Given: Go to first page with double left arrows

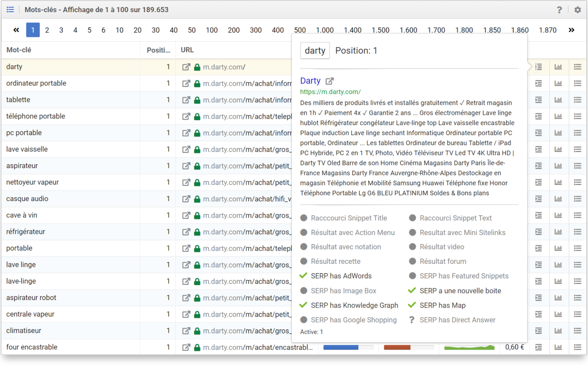Looking at the screenshot, I should (16, 30).
